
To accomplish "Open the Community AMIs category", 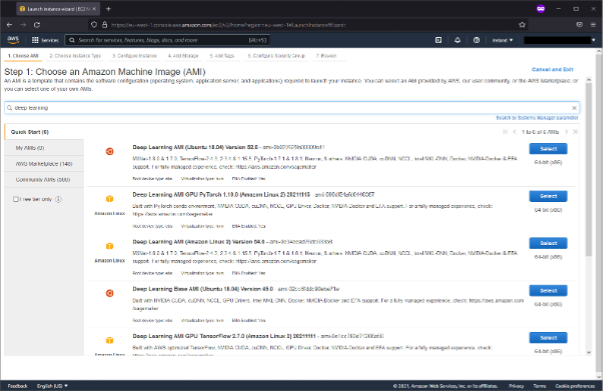I will click(x=44, y=179).
